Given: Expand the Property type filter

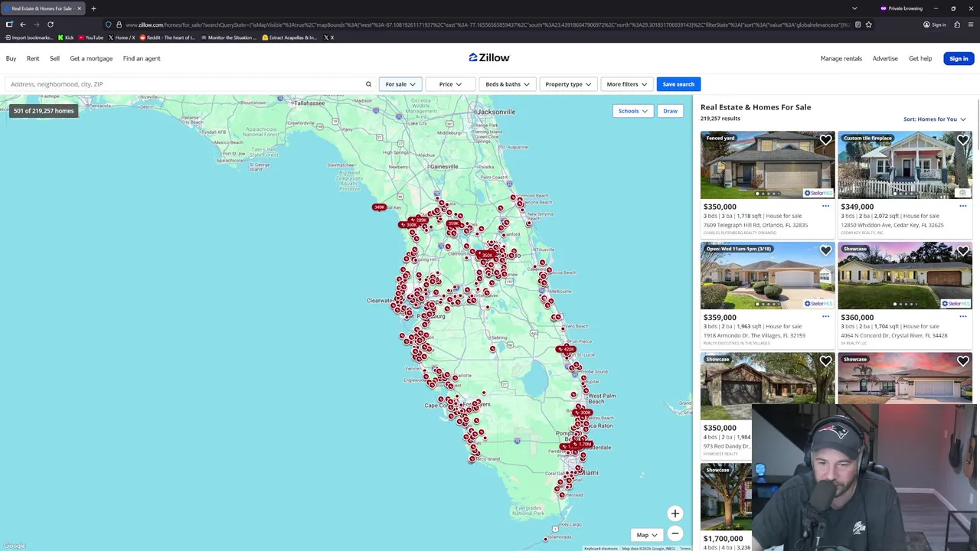Looking at the screenshot, I should click(x=568, y=84).
